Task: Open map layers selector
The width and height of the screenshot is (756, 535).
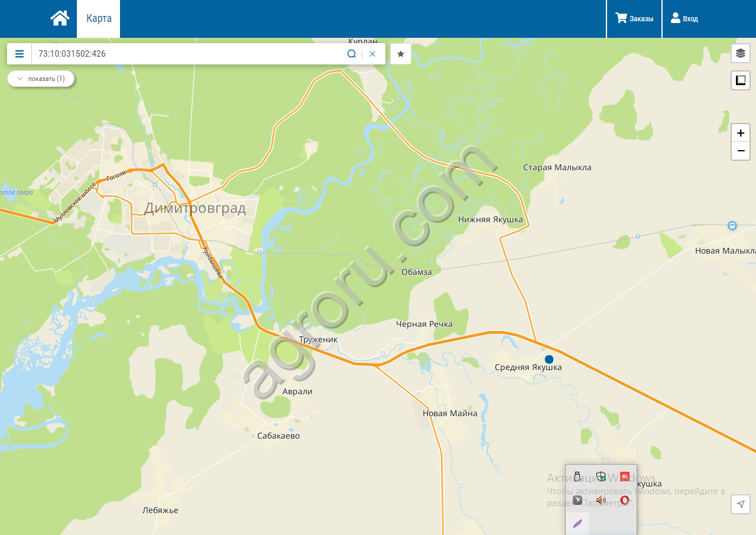Action: click(741, 54)
